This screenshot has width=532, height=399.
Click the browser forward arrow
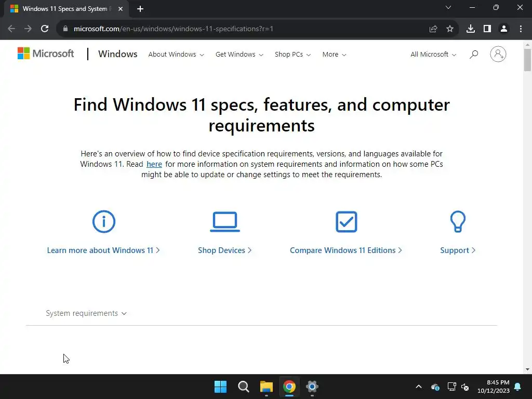click(28, 29)
